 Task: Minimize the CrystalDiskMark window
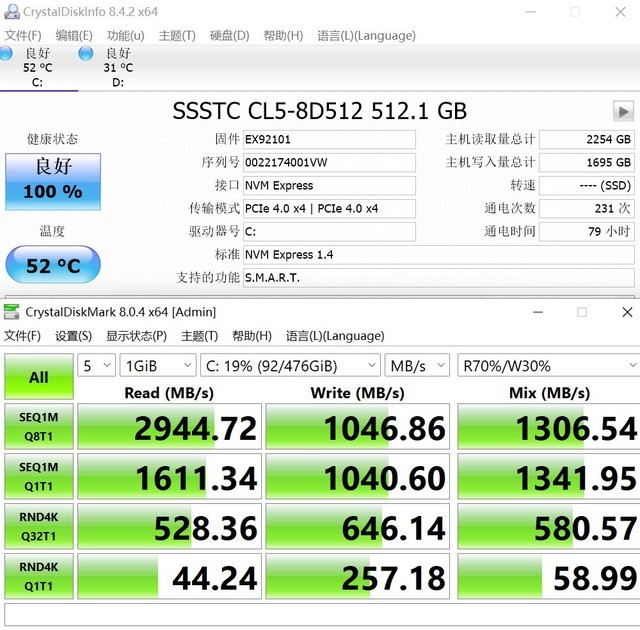click(x=538, y=312)
